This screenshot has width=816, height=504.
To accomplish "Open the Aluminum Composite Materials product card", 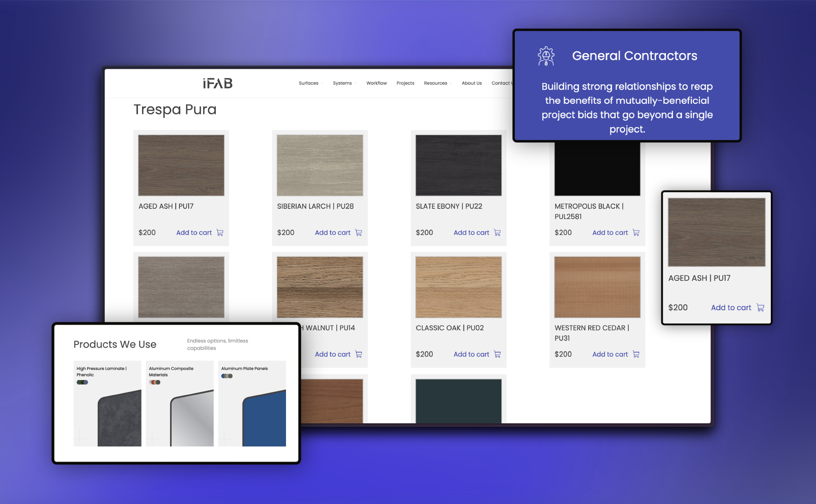I will click(x=179, y=403).
